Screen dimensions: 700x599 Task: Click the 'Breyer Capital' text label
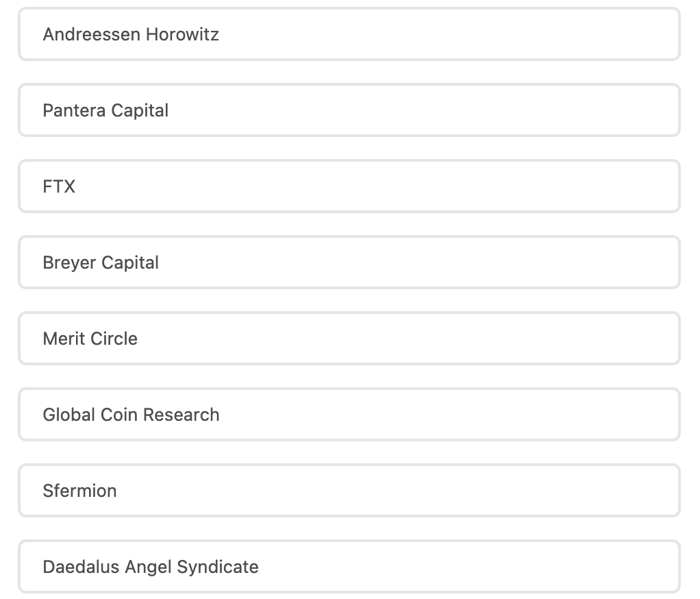[x=101, y=262]
